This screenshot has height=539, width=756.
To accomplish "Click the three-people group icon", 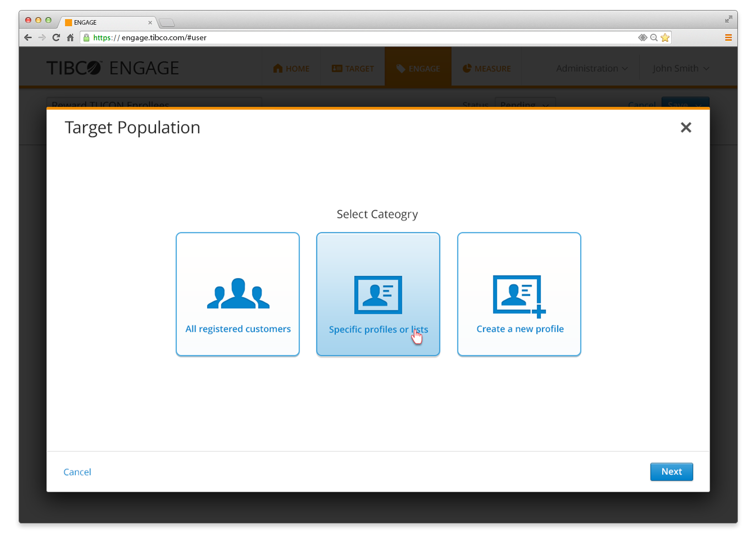I will pyautogui.click(x=238, y=293).
